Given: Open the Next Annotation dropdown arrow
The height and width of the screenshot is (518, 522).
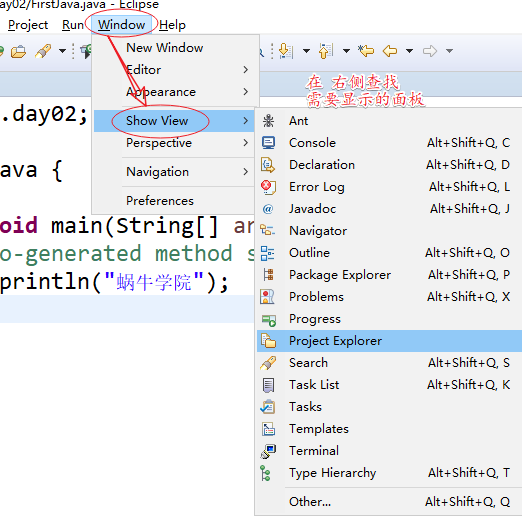Looking at the screenshot, I should click(306, 51).
